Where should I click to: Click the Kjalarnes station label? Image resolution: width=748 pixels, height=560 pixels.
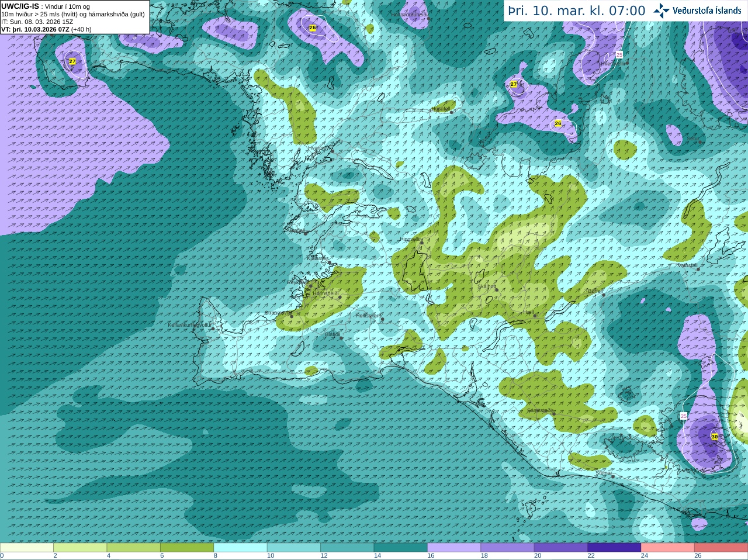318,258
